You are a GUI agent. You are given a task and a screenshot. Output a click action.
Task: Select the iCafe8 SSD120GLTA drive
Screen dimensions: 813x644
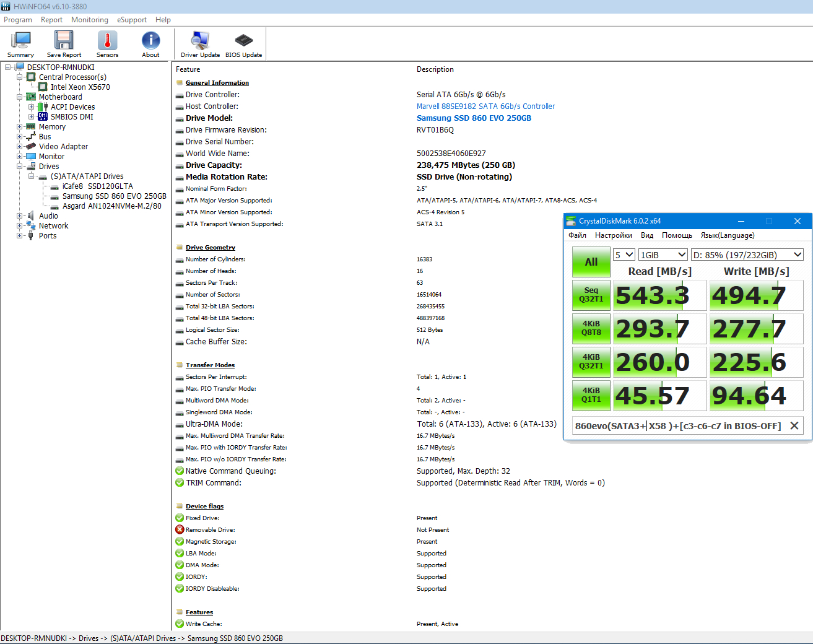click(97, 186)
